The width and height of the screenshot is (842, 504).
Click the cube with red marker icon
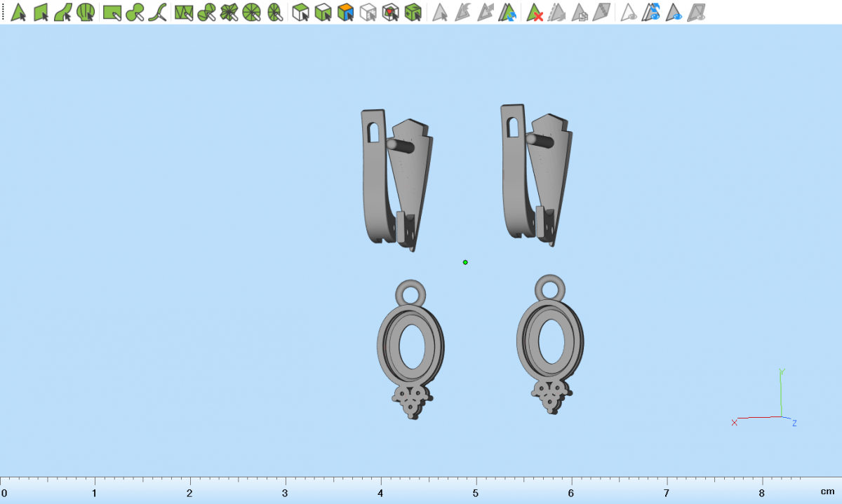pyautogui.click(x=391, y=12)
